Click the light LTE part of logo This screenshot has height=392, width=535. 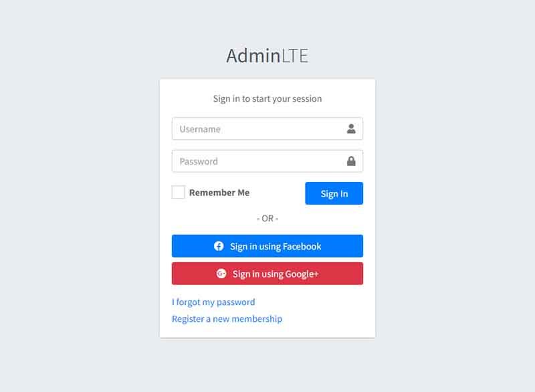pos(295,56)
